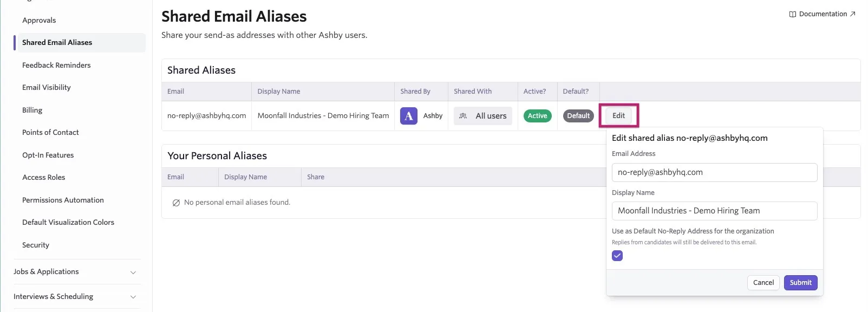Submit the shared alias edits
The width and height of the screenshot is (868, 312).
(x=800, y=283)
